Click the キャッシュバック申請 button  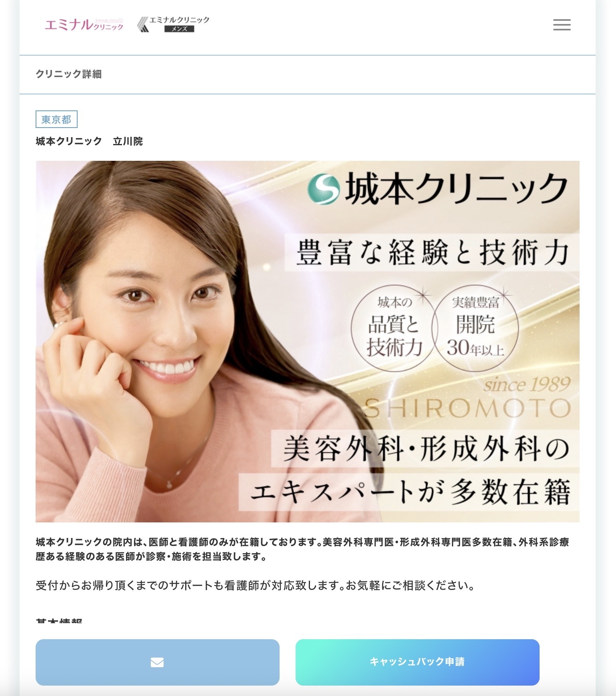(417, 662)
